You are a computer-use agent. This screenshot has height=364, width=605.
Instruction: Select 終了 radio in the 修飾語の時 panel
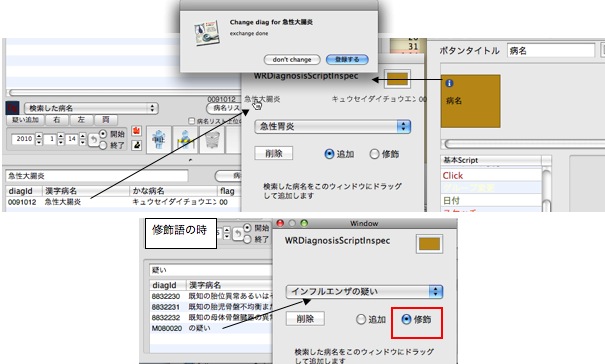click(x=247, y=239)
